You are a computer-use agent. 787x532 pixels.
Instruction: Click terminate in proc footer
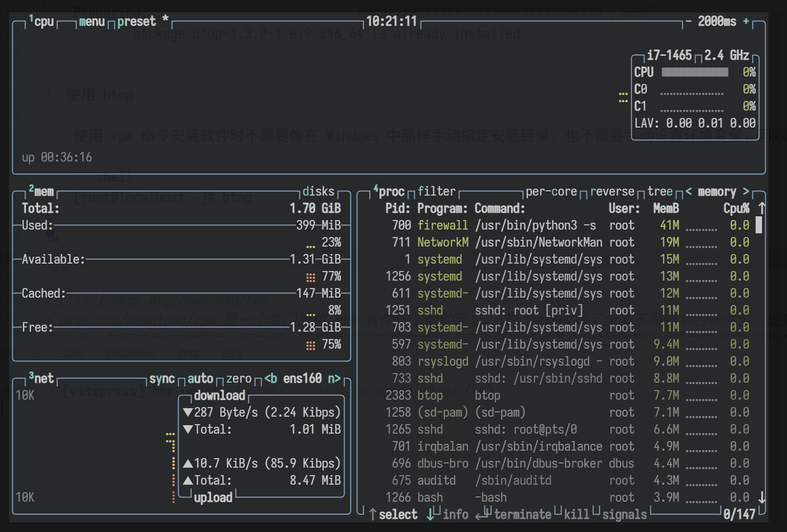(523, 514)
